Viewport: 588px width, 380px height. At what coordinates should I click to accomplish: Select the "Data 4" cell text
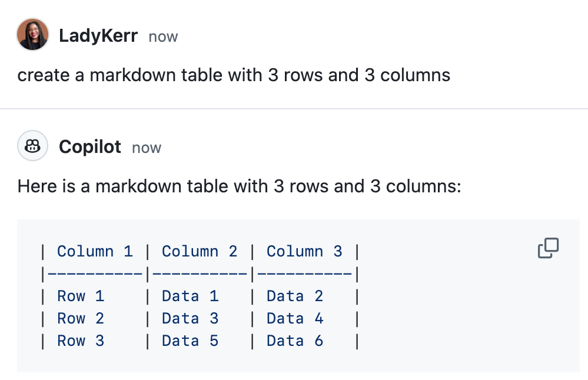tap(295, 319)
